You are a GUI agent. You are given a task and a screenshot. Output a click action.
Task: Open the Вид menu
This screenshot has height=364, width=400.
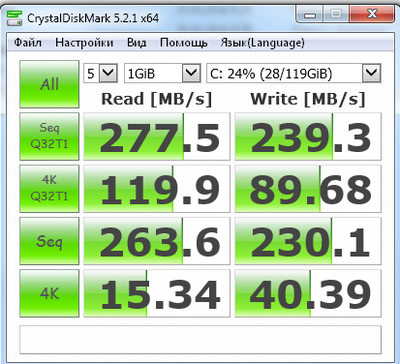(x=136, y=43)
